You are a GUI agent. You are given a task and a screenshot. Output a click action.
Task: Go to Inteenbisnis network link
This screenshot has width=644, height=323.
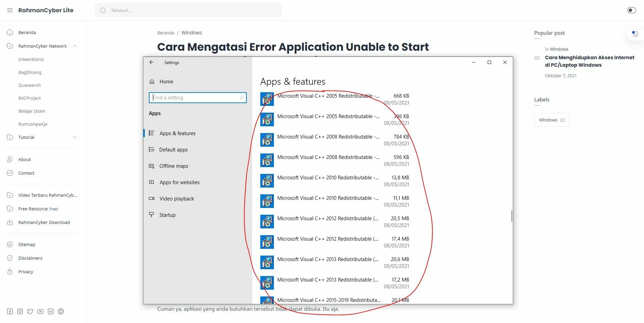[31, 59]
